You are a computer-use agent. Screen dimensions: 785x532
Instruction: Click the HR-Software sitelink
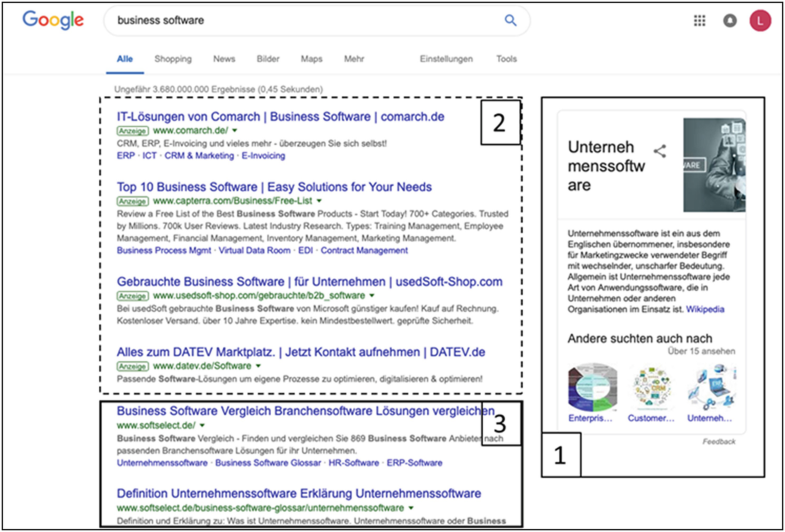pos(354,463)
